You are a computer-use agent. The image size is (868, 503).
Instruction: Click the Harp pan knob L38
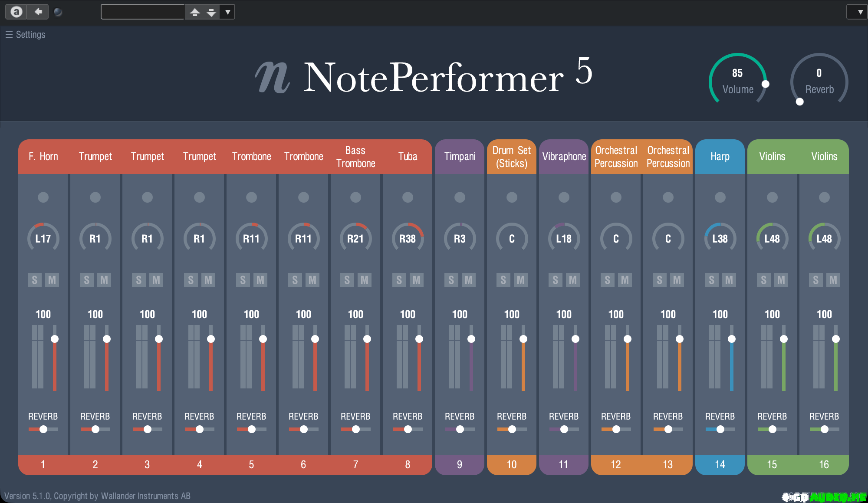pos(720,238)
